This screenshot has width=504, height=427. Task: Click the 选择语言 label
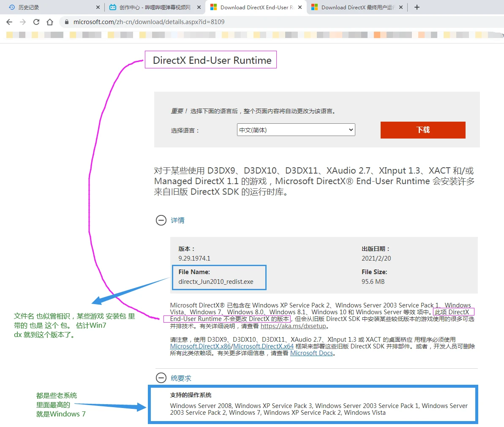coord(185,131)
